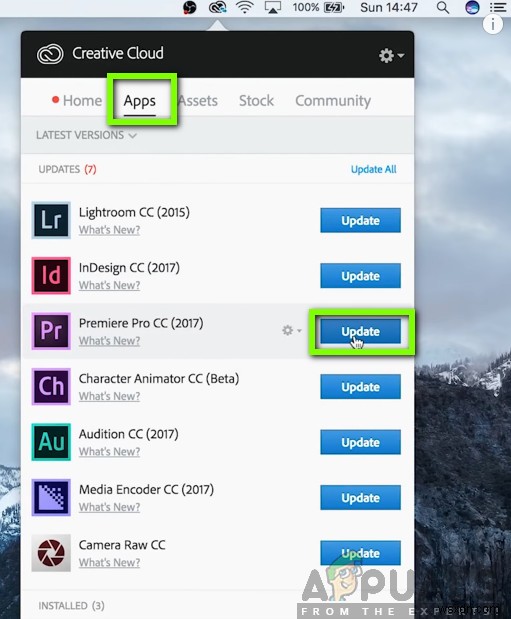Image resolution: width=511 pixels, height=619 pixels.
Task: Click the Creative Cloud logo in header
Action: pos(50,54)
